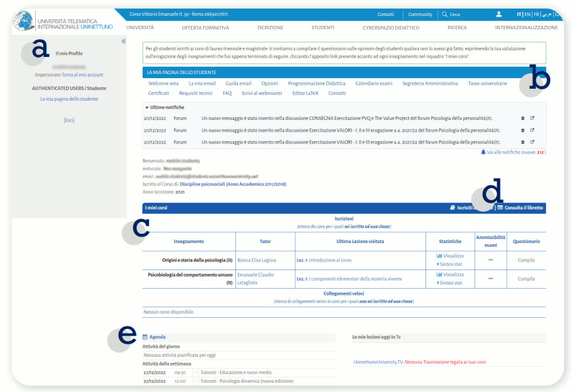Click the Uninettuno globe logo
Viewport: 572px width, 392px height.
[24, 21]
